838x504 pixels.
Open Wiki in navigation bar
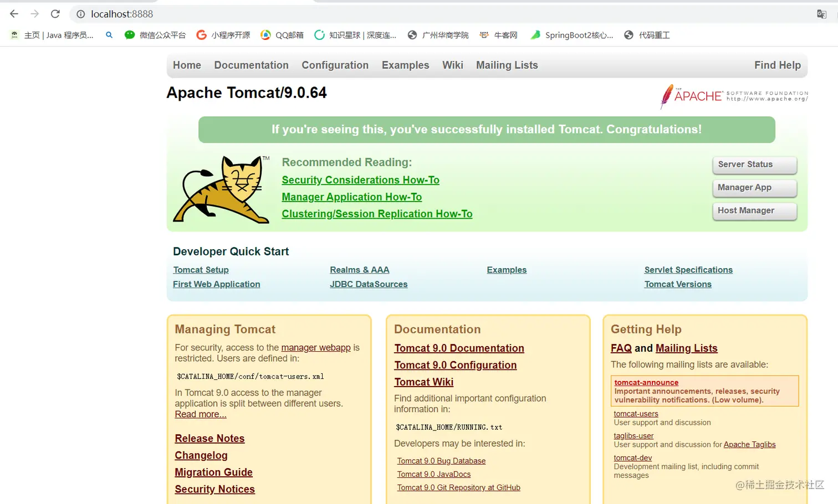click(452, 65)
